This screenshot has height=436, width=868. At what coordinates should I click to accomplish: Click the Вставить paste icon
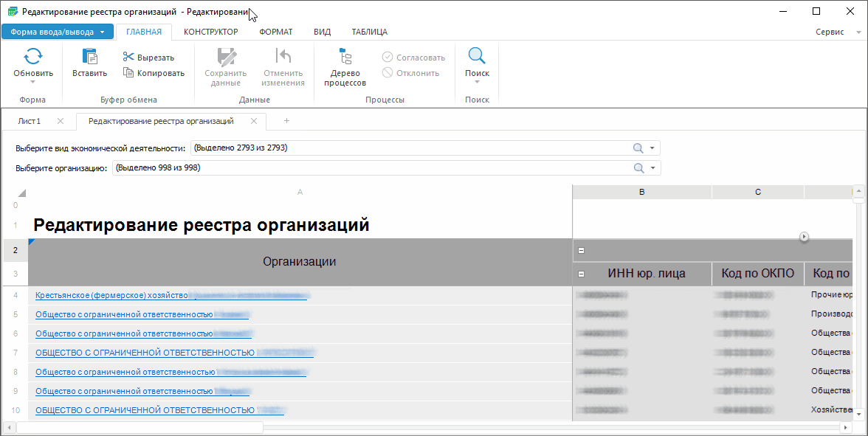tap(90, 56)
